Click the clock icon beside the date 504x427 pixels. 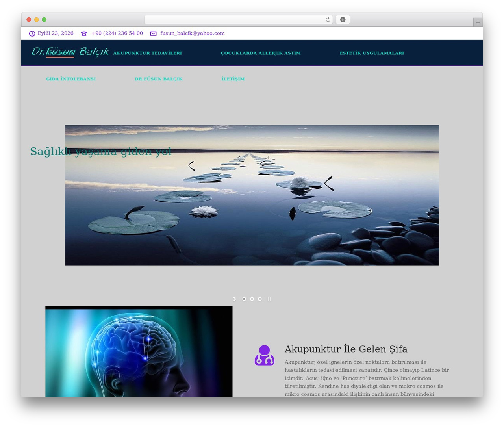[32, 33]
